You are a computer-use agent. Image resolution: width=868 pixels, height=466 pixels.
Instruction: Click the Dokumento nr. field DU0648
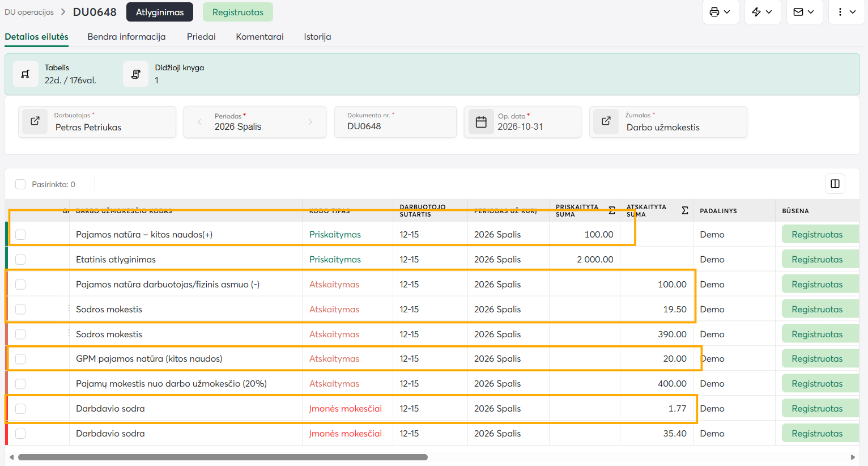click(395, 122)
